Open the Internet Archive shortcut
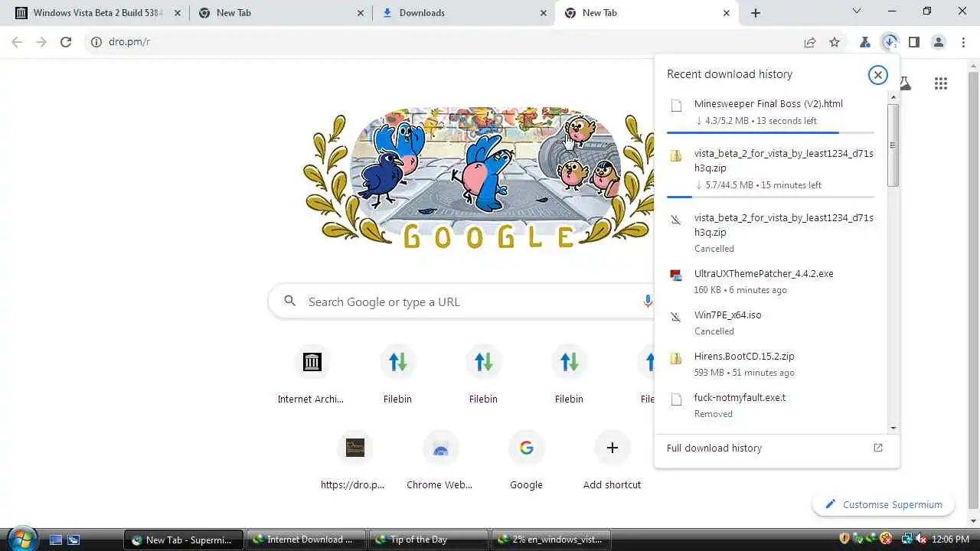Viewport: 980px width, 551px height. click(312, 373)
